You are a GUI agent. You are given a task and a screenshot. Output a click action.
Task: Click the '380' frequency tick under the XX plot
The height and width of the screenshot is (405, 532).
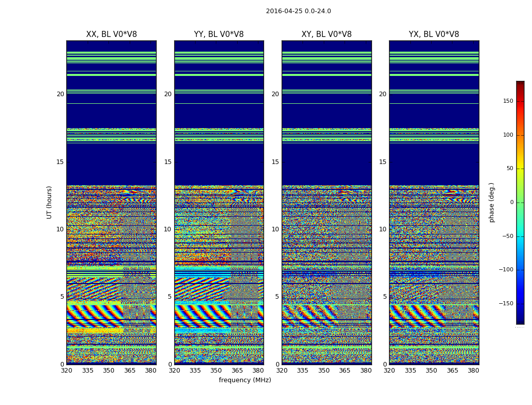pyautogui.click(x=150, y=371)
